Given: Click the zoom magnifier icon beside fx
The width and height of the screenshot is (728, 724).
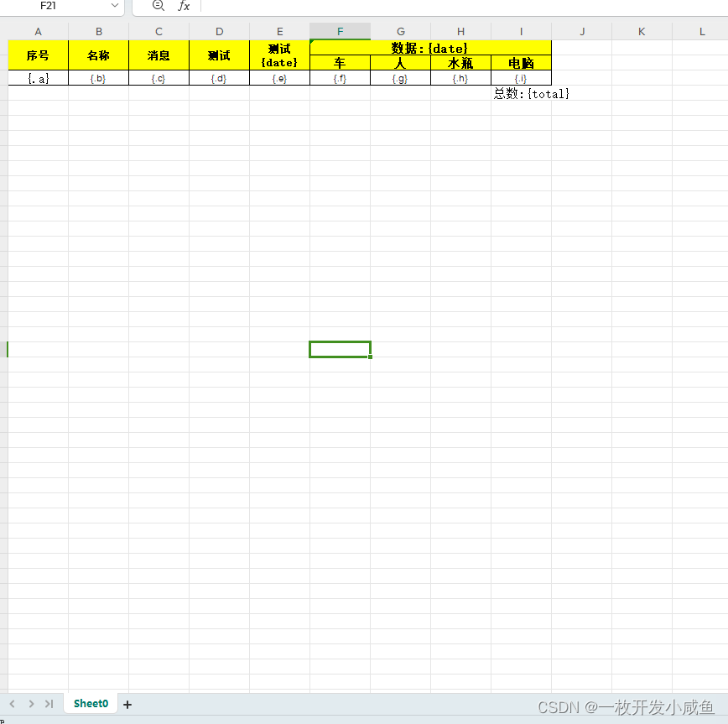Looking at the screenshot, I should click(159, 6).
